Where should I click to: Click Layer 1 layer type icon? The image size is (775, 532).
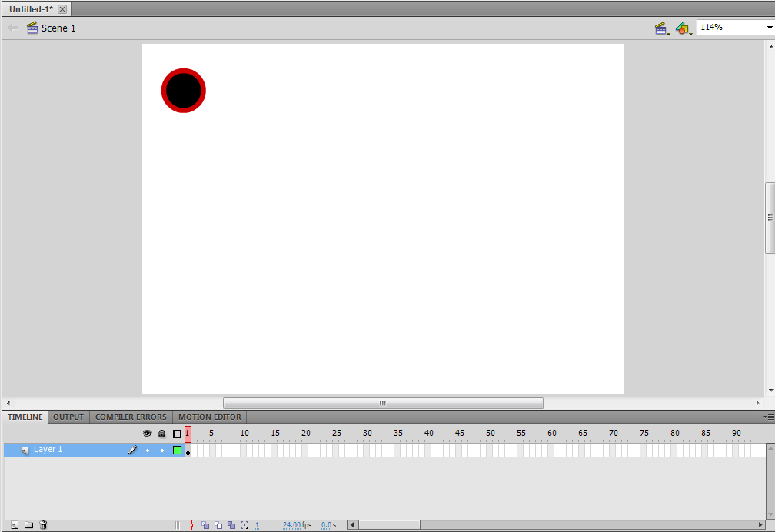point(25,450)
